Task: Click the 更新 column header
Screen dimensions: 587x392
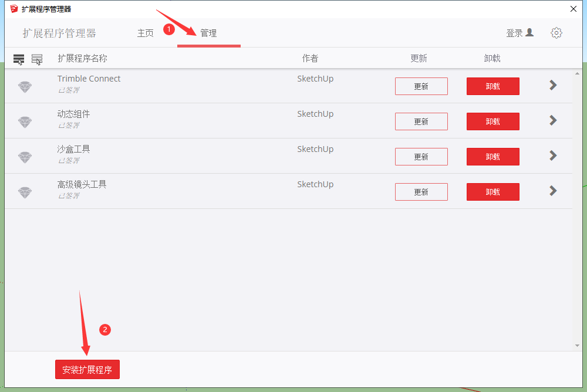Action: coord(419,59)
